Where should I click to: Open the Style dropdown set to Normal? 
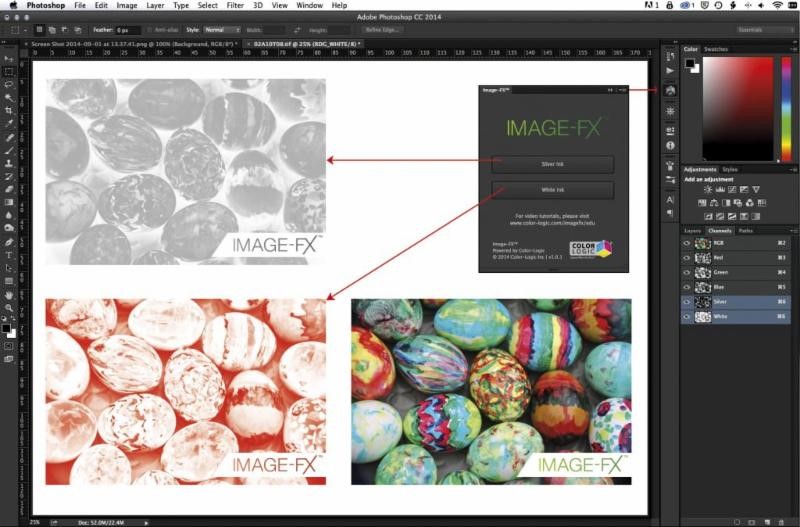222,30
